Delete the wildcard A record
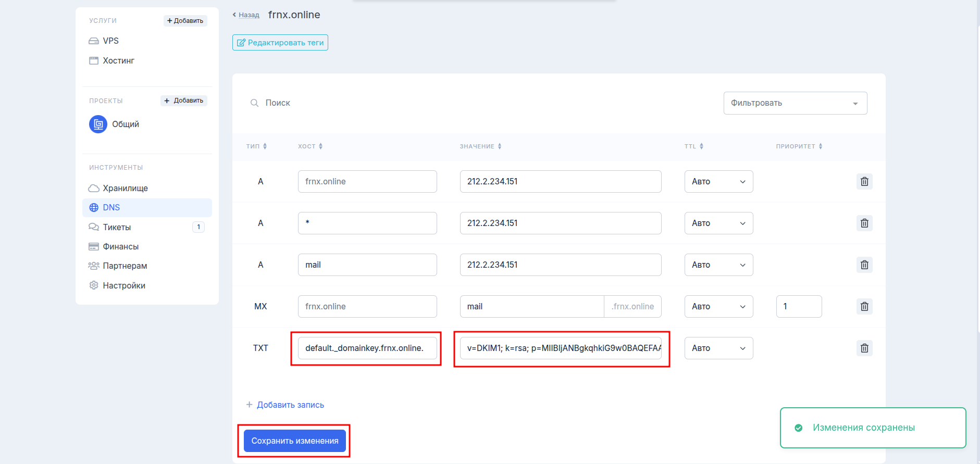Viewport: 980px width, 464px height. [864, 223]
